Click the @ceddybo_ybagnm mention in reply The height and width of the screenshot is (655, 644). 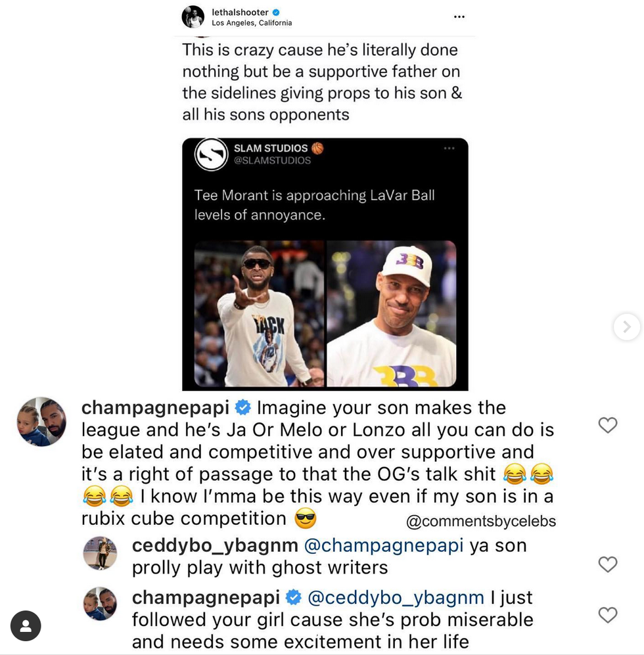pos(396,597)
